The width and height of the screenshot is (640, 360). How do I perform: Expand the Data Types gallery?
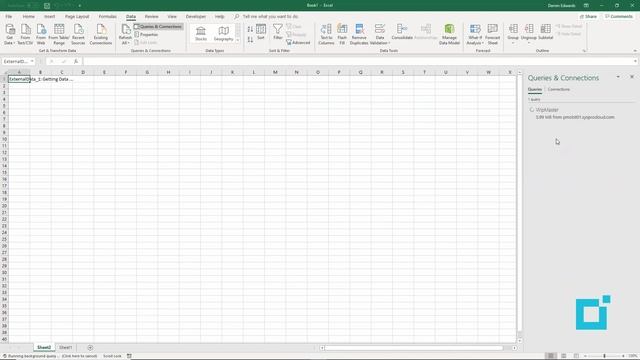click(x=238, y=40)
